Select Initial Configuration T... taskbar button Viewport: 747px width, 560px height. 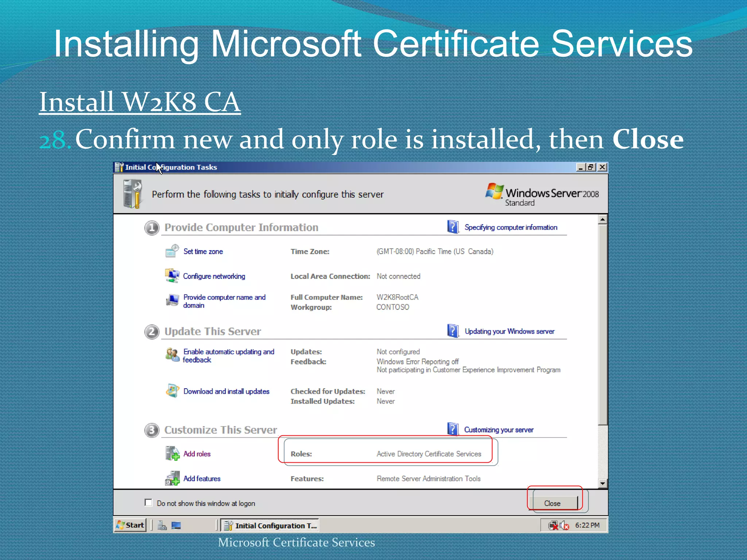coord(270,525)
